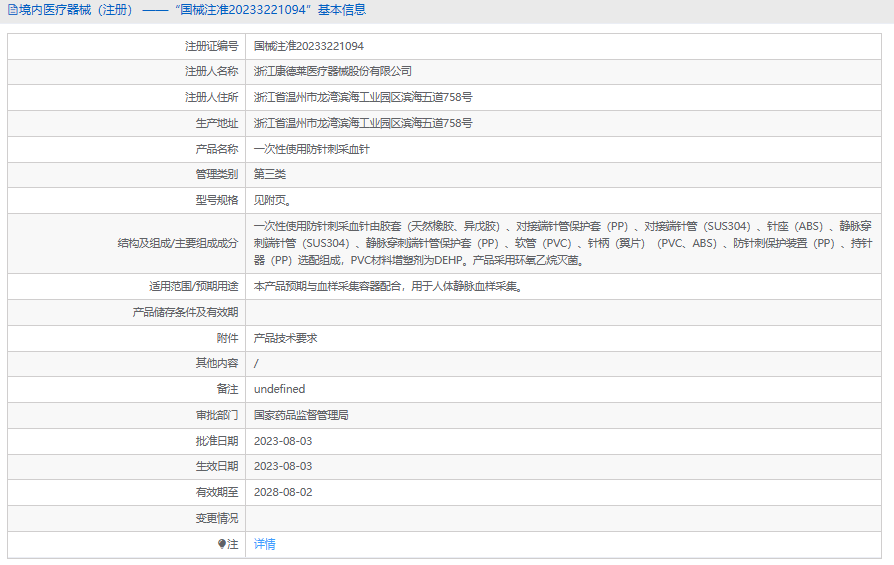Viewport: 894px width, 565px height.
Task: Click the 产品储存条件及有效期 label
Action: [185, 312]
